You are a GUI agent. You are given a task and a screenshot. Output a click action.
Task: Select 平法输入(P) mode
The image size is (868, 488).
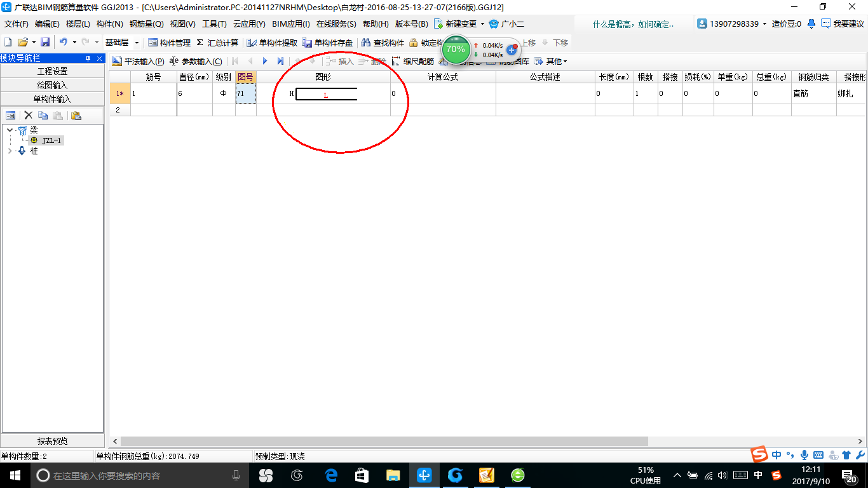[x=138, y=61]
